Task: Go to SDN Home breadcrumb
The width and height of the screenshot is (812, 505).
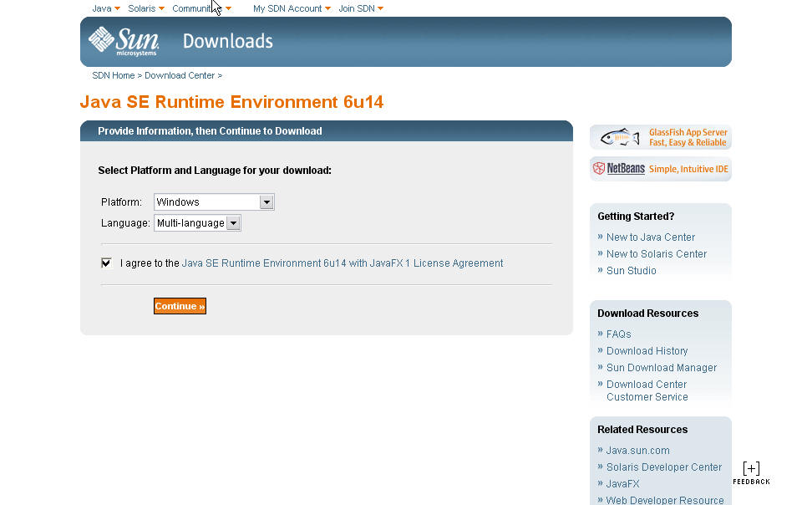Action: [x=114, y=75]
